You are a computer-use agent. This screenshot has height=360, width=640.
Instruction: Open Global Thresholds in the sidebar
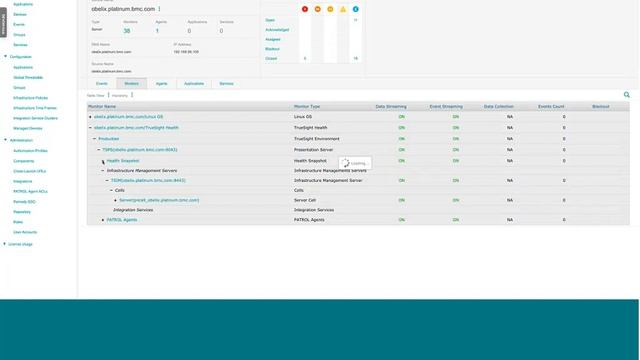(x=28, y=78)
